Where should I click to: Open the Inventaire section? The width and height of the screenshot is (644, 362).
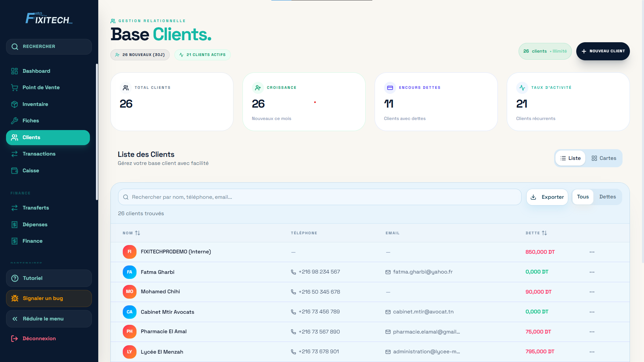pyautogui.click(x=35, y=104)
